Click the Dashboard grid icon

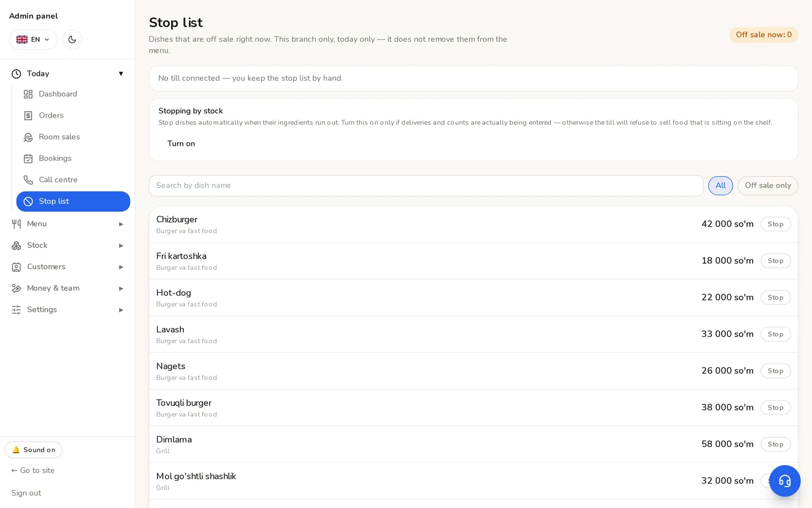28,94
